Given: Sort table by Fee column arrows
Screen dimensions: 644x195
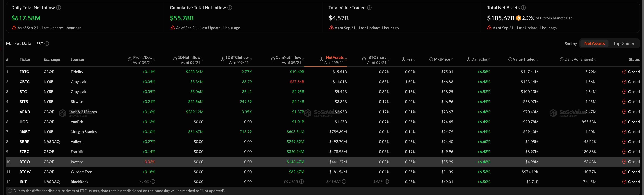Looking at the screenshot, I should click(414, 59).
